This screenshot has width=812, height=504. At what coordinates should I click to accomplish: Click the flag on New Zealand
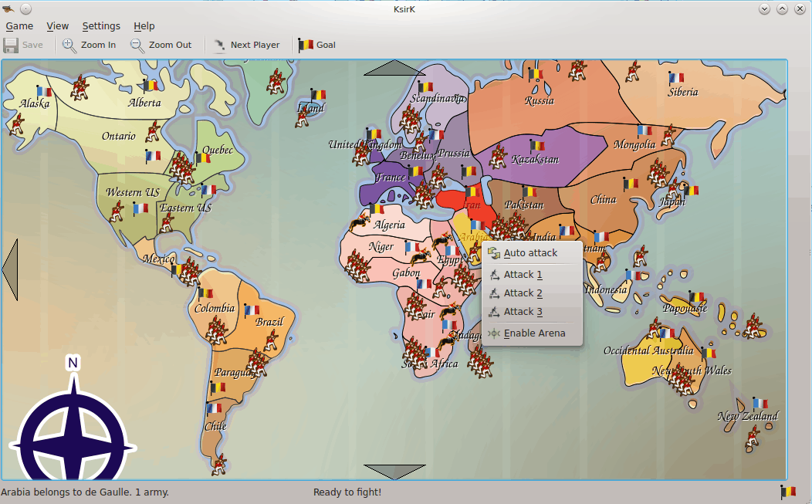pyautogui.click(x=760, y=403)
